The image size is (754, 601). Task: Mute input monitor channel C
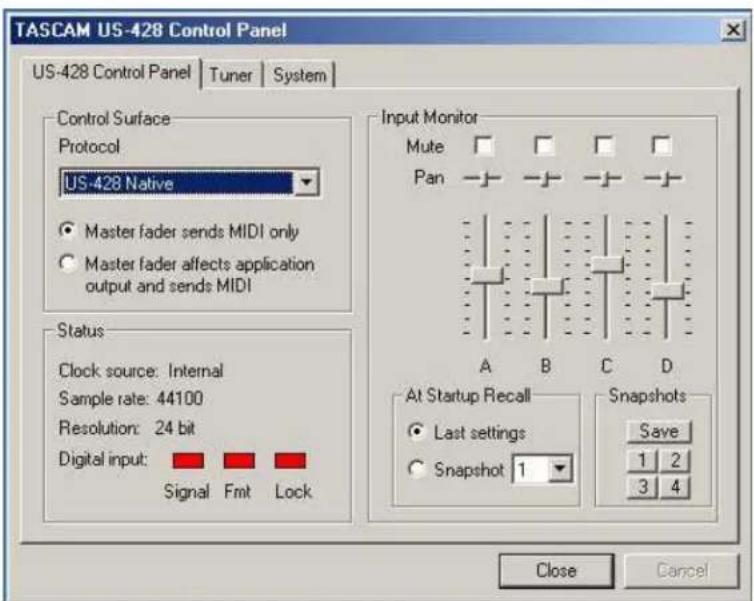(x=603, y=145)
